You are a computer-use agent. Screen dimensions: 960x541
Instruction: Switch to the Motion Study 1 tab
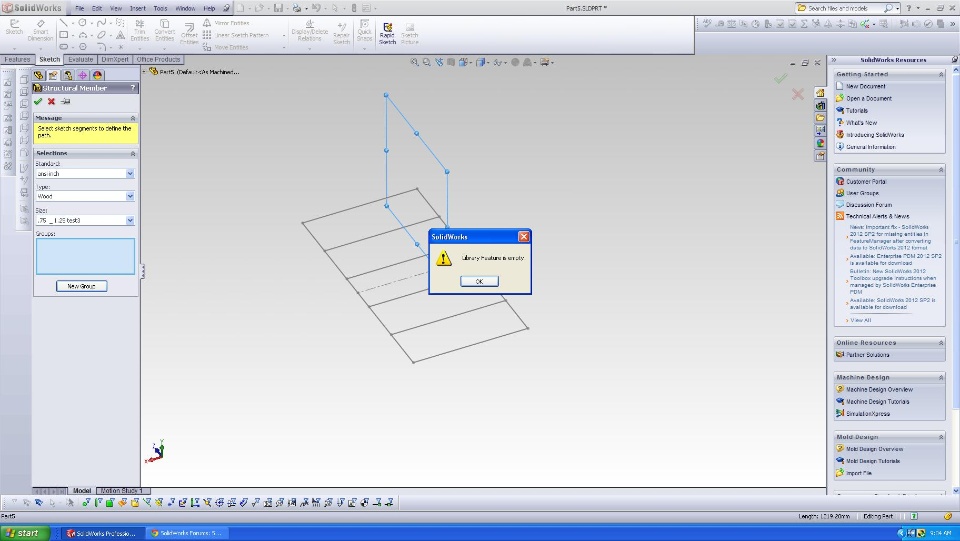click(121, 491)
